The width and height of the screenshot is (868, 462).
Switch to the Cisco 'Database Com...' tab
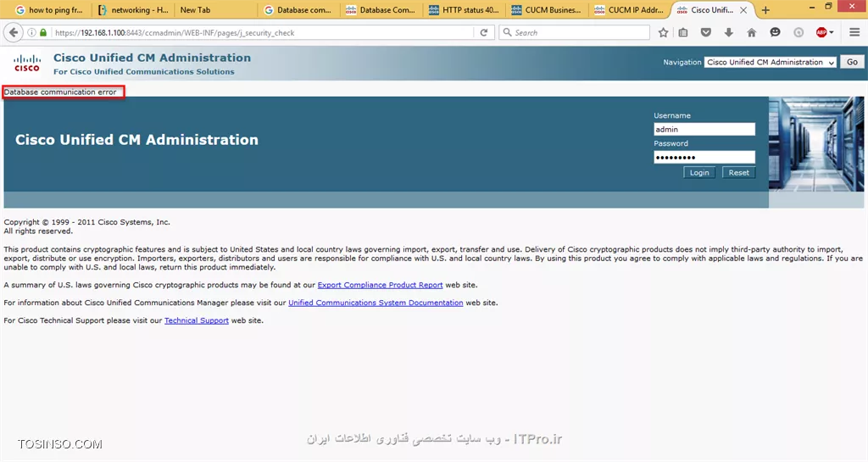(381, 10)
